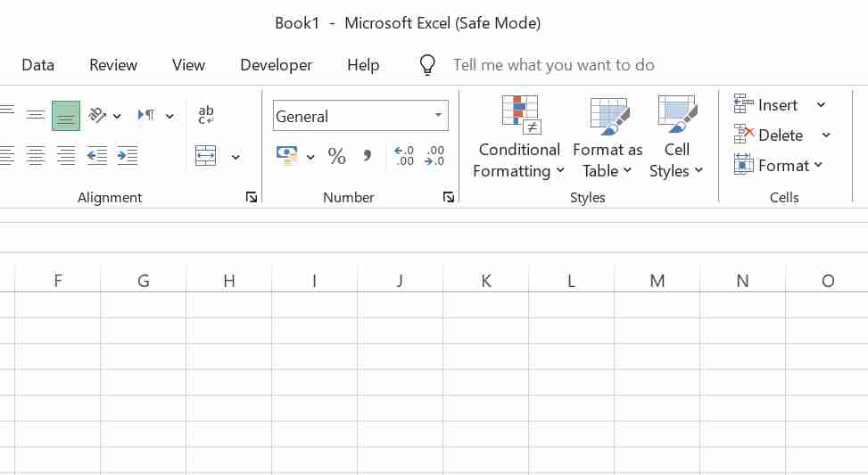Click the Increase Indent icon
Screen dimensions: 868x475
coord(128,155)
